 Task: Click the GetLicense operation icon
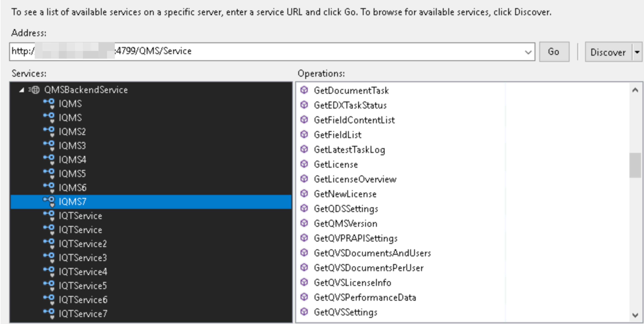(x=304, y=164)
